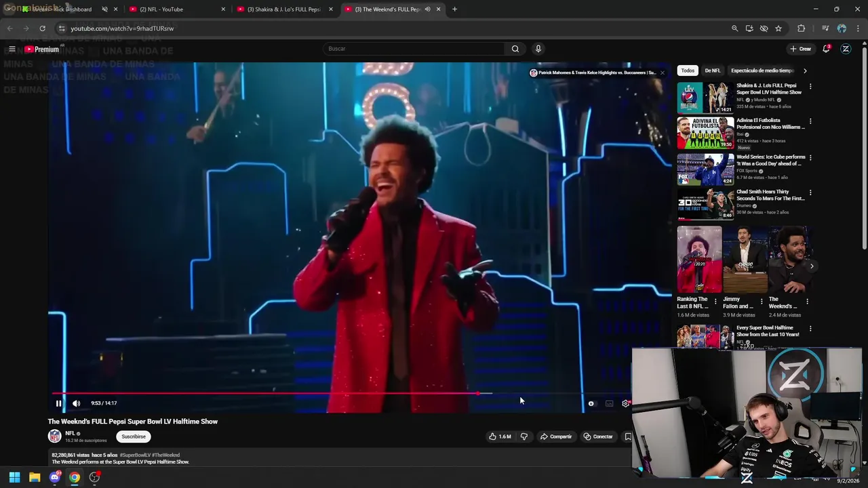868x488 pixels.
Task: Click the red video progress bar
Action: click(x=265, y=393)
